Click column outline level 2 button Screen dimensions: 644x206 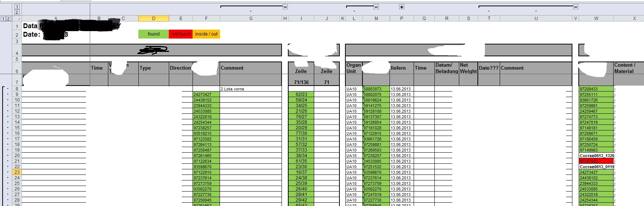[x=17, y=12]
